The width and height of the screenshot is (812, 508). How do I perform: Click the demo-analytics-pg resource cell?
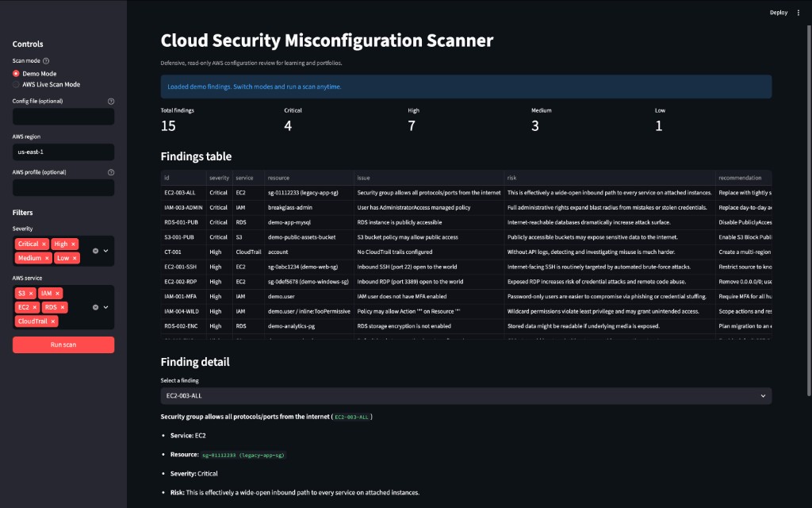[308, 326]
